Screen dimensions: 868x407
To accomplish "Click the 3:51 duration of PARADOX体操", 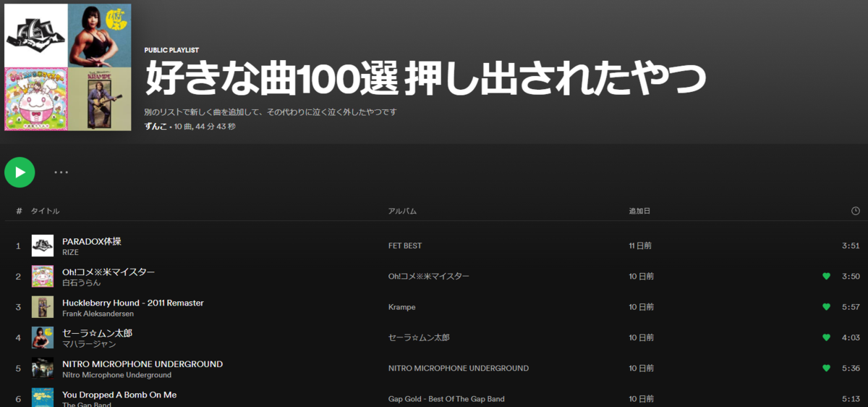I will click(x=851, y=246).
